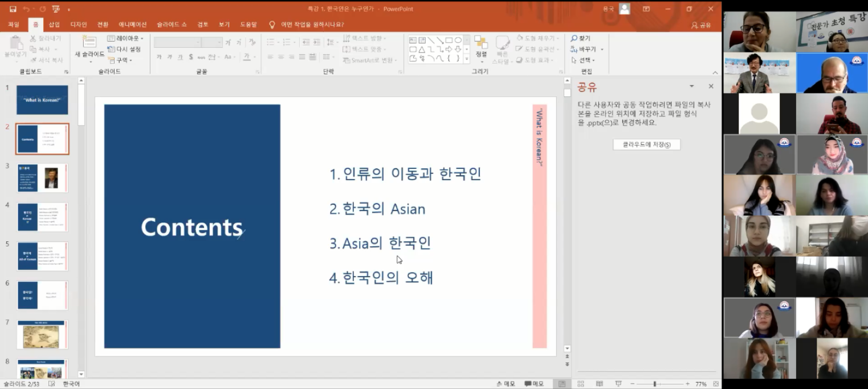The width and height of the screenshot is (868, 389).
Task: Click the 어떤 작업을 원하시나요 search field
Action: [x=312, y=25]
